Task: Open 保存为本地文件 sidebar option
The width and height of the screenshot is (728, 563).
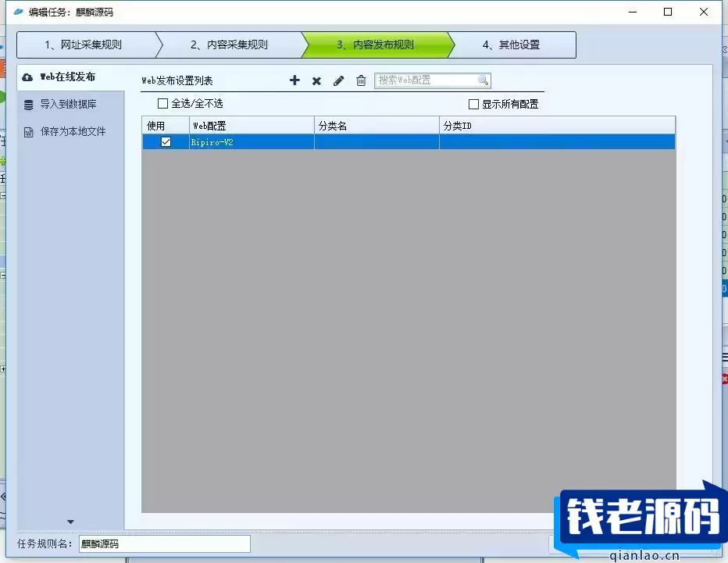Action: click(73, 131)
